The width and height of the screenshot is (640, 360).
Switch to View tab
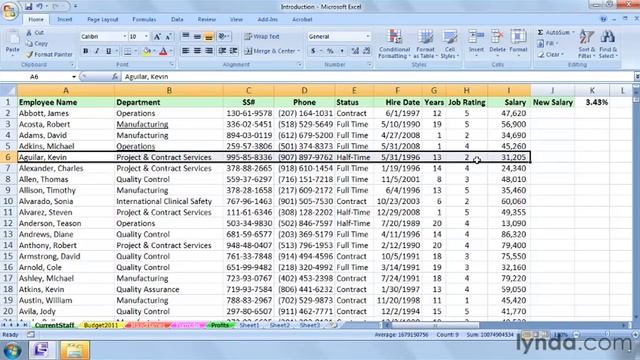click(x=236, y=20)
